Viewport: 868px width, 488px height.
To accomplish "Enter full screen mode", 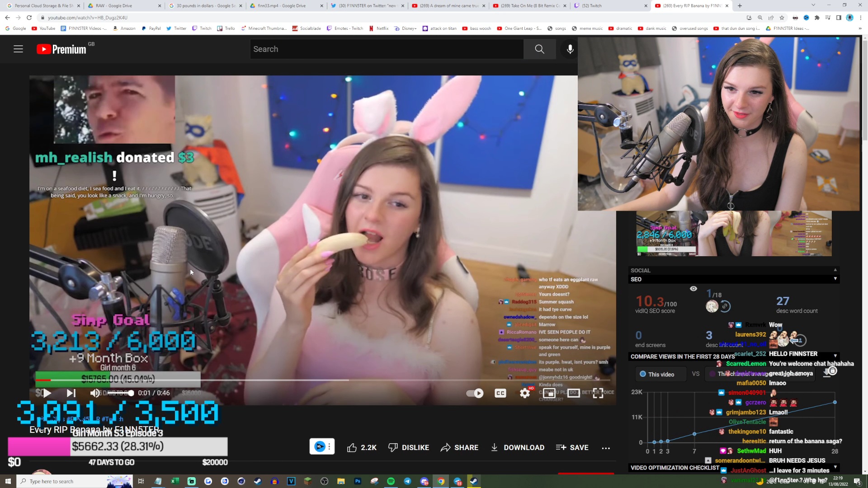I will pos(598,393).
